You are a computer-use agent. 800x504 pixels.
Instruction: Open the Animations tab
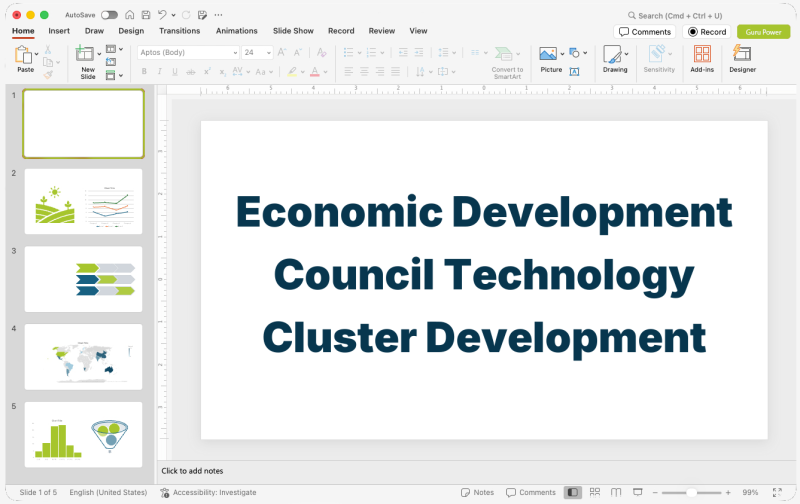tap(237, 31)
